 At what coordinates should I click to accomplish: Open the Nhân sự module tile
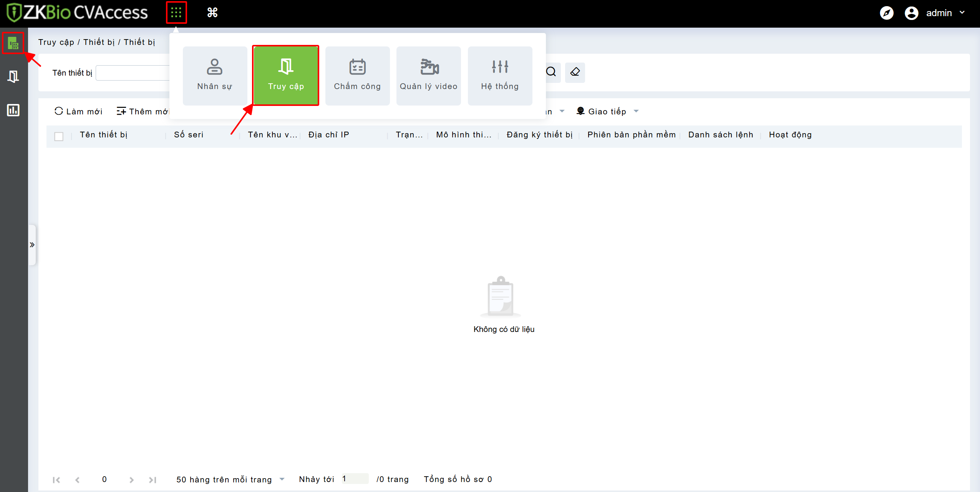click(215, 76)
